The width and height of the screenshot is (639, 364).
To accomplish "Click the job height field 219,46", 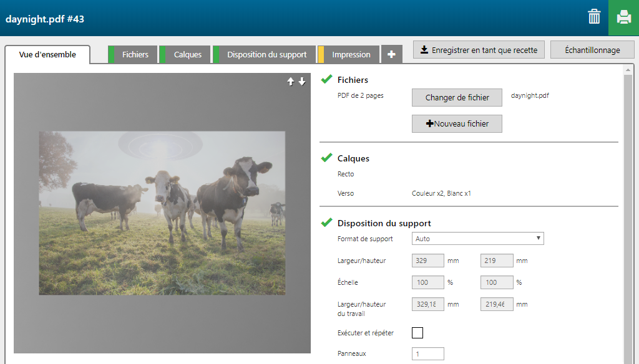I will point(497,304).
